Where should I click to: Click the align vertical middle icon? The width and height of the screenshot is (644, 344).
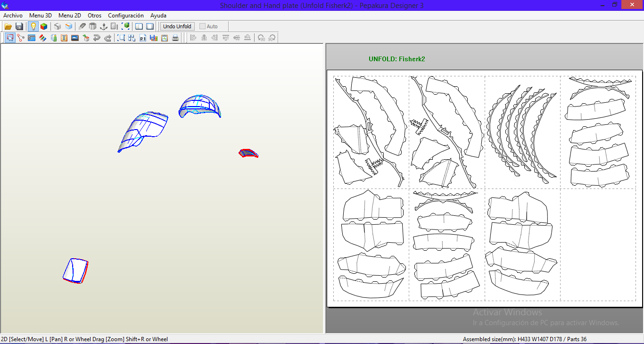[237, 38]
